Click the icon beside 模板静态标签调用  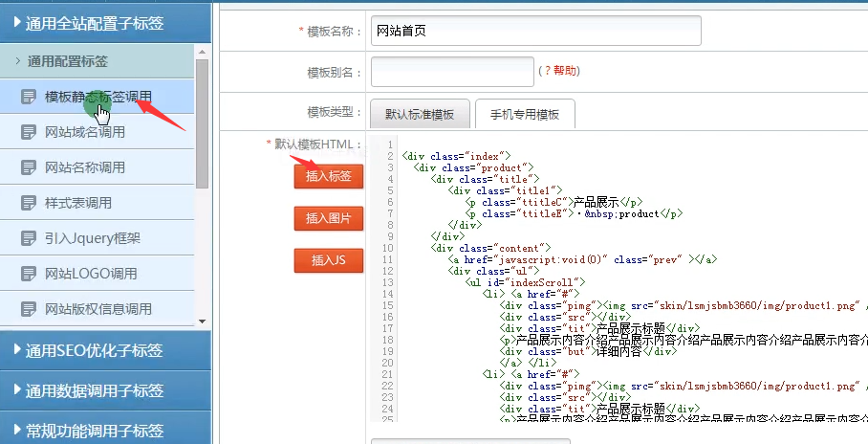point(30,97)
